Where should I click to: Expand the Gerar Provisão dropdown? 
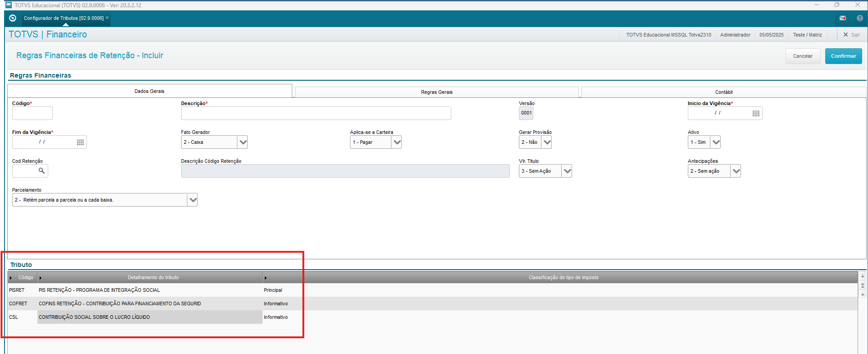point(547,142)
